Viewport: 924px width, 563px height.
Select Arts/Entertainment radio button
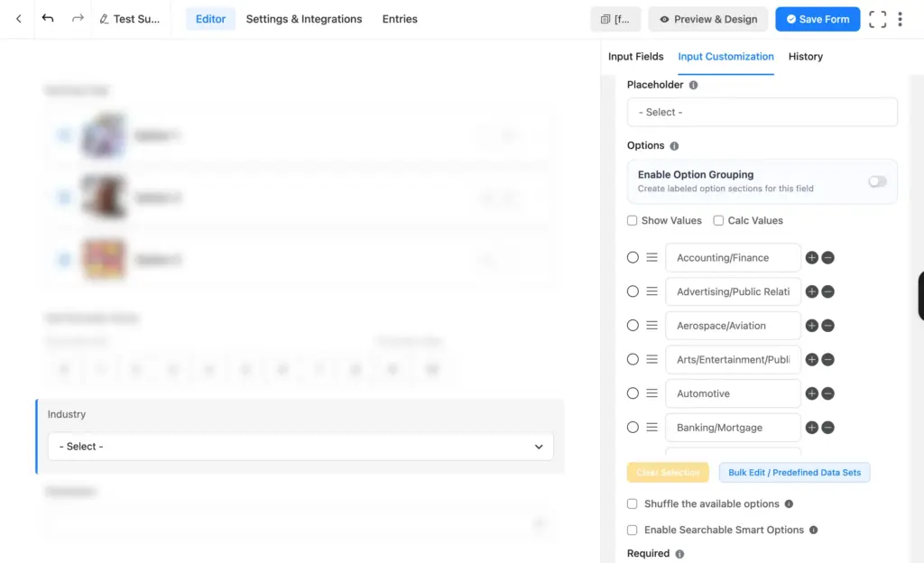pyautogui.click(x=633, y=359)
